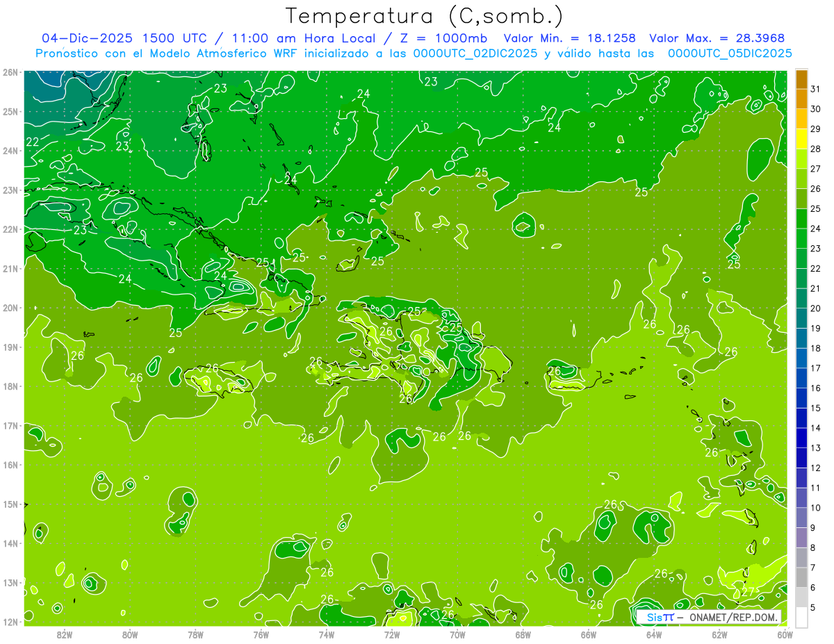Select the "Valor Max. = 28.3968" readout

pyautogui.click(x=717, y=38)
